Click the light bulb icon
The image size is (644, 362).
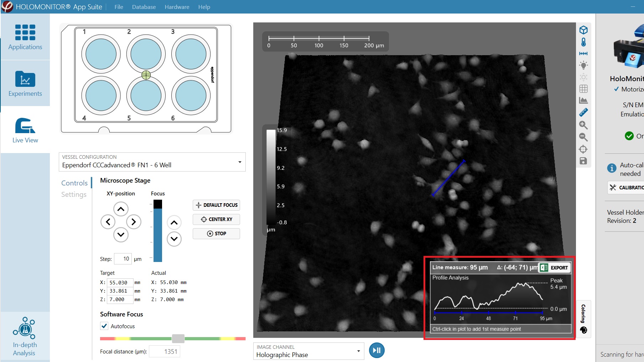click(583, 65)
